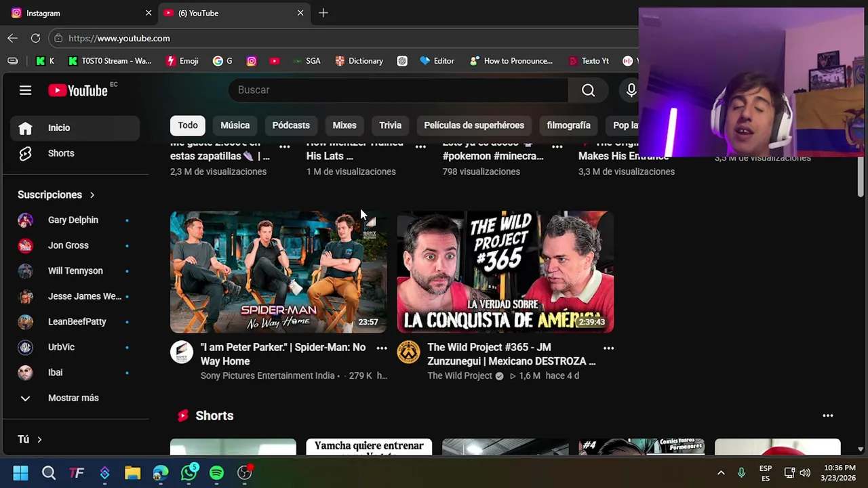
Task: Open How to Pronounce bookmark
Action: (x=511, y=61)
